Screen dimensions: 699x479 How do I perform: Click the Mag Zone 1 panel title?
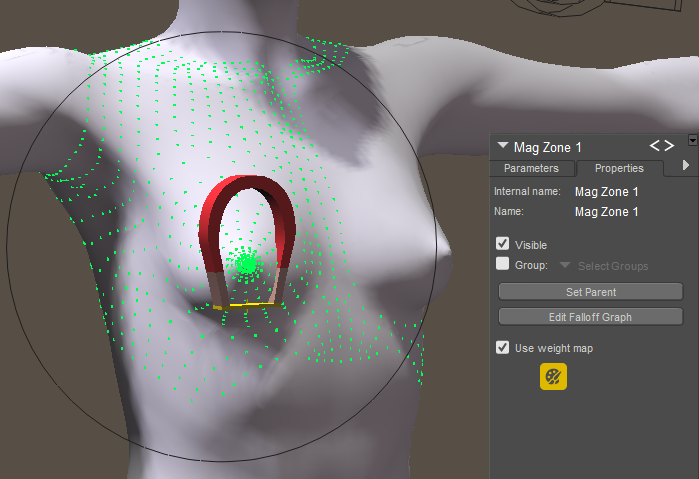click(548, 147)
